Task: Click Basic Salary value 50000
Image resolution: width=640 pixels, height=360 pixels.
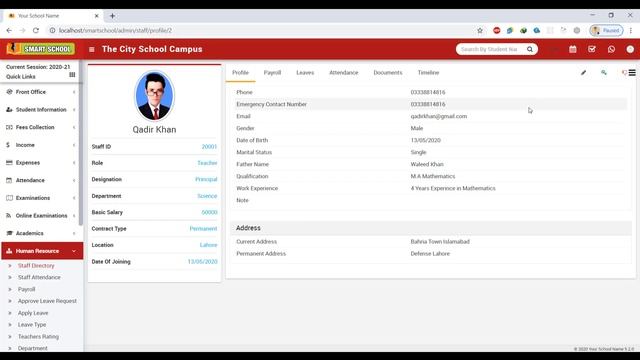Action: tap(209, 213)
